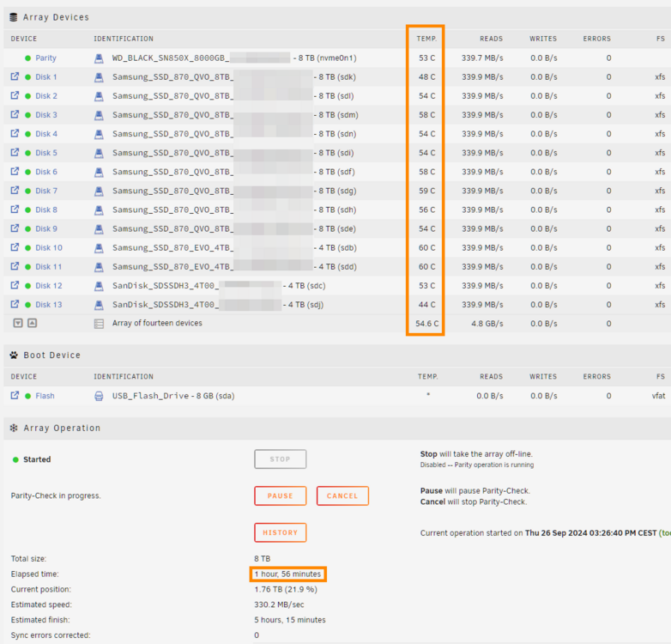
Task: Click Disk 1 drive identification icon
Action: 99,77
